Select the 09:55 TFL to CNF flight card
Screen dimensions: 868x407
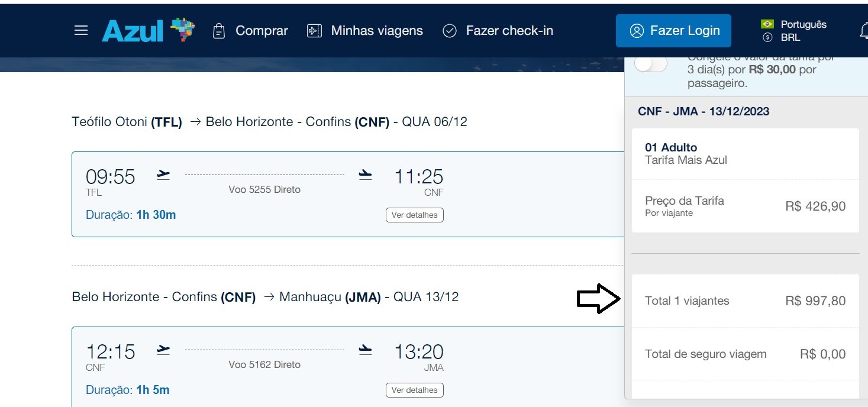coord(348,194)
